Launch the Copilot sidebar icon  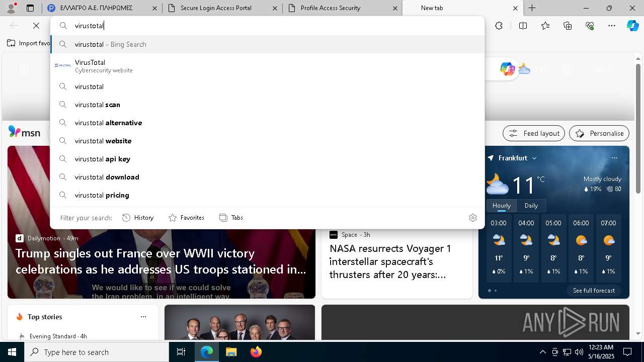click(x=632, y=26)
